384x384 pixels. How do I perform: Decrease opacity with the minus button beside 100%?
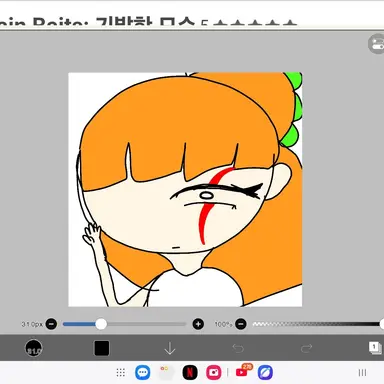pyautogui.click(x=241, y=324)
